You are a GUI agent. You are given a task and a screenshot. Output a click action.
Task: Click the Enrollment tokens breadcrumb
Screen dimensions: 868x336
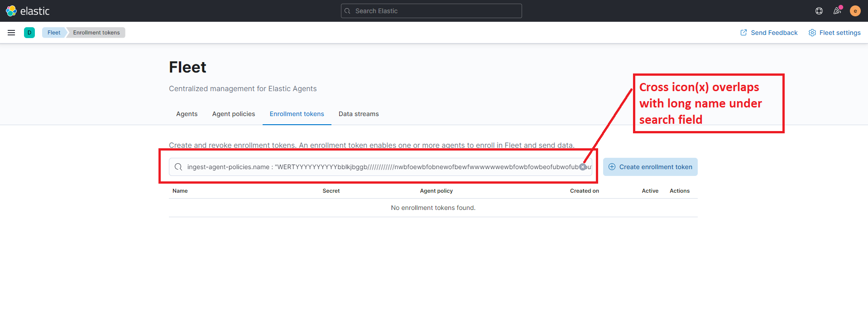pyautogui.click(x=96, y=33)
